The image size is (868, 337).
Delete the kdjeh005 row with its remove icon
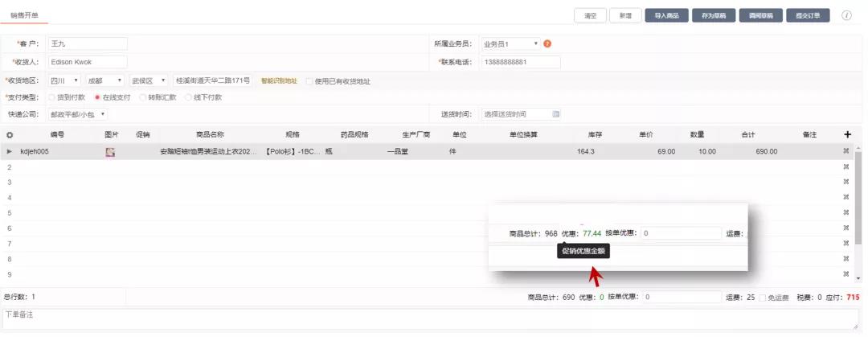point(845,151)
